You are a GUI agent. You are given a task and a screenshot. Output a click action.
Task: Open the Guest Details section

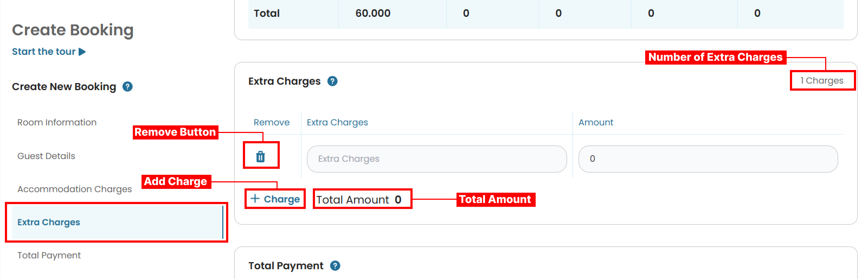click(46, 156)
